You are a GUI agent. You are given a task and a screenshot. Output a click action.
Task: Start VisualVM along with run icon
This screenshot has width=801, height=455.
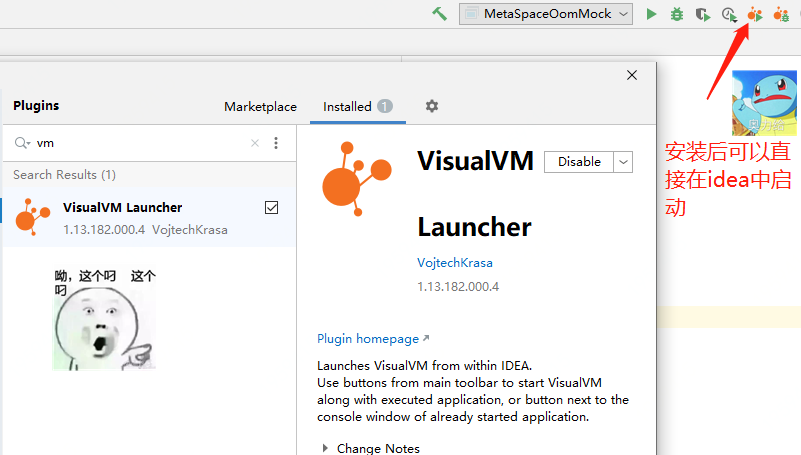pyautogui.click(x=755, y=14)
